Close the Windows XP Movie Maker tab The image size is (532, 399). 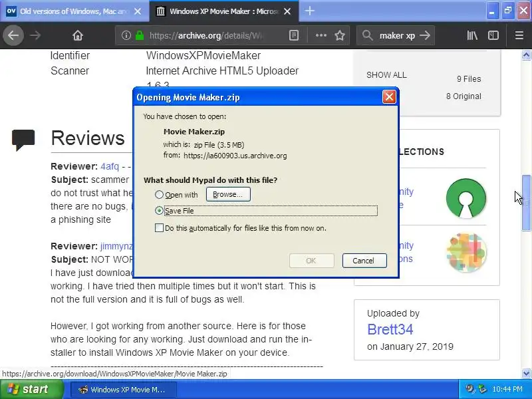287,11
